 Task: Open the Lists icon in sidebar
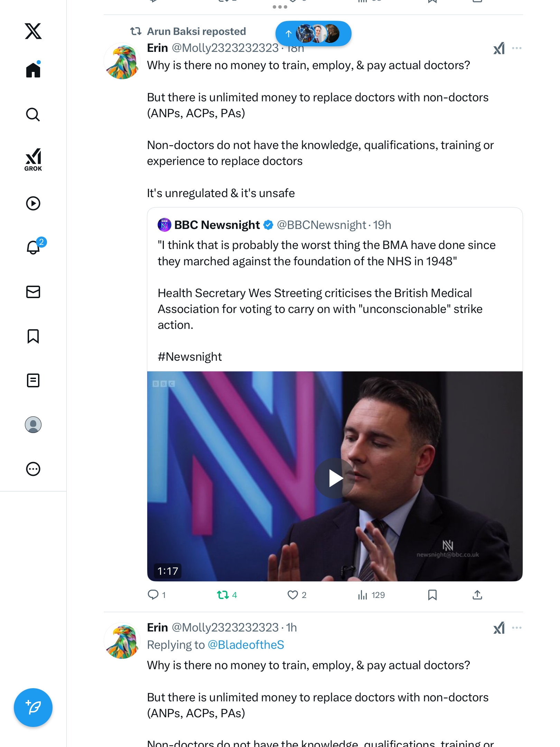33,380
